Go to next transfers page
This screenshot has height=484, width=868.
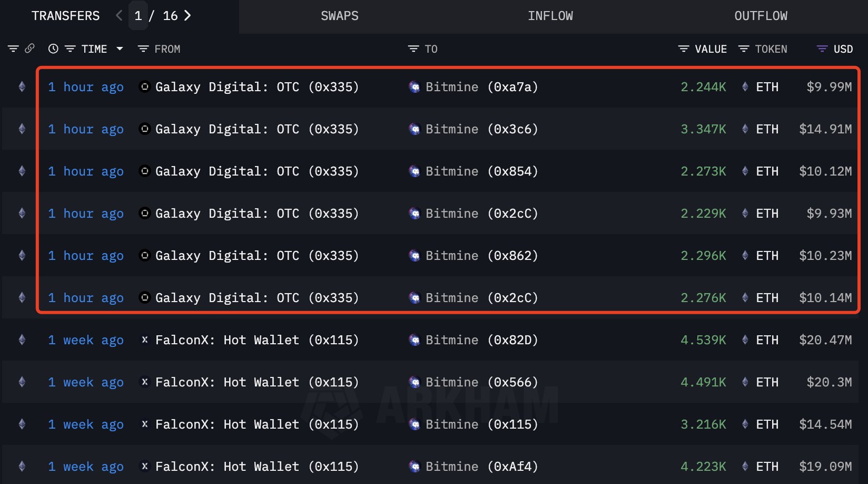pos(187,16)
